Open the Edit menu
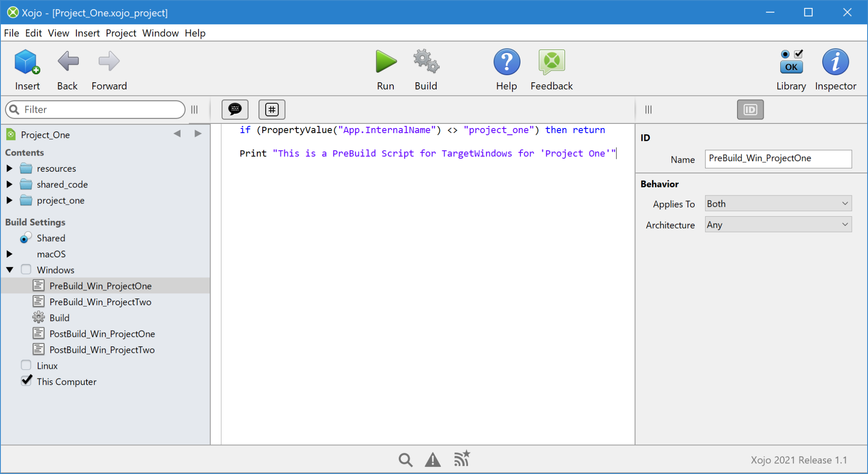The height and width of the screenshot is (474, 868). [x=33, y=33]
